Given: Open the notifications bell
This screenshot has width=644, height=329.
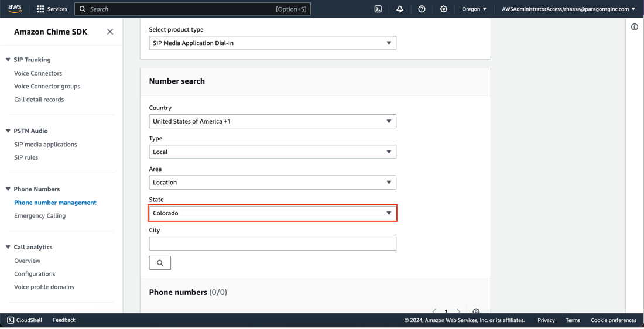Looking at the screenshot, I should point(400,9).
